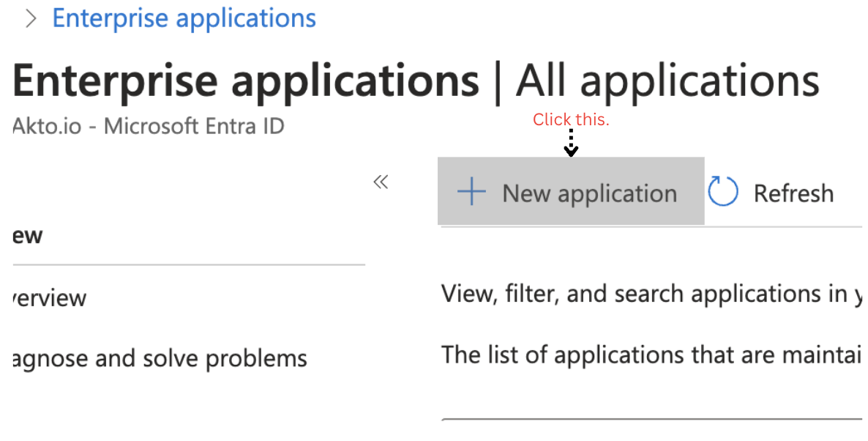Reload the list using the Refresh icon

(722, 191)
